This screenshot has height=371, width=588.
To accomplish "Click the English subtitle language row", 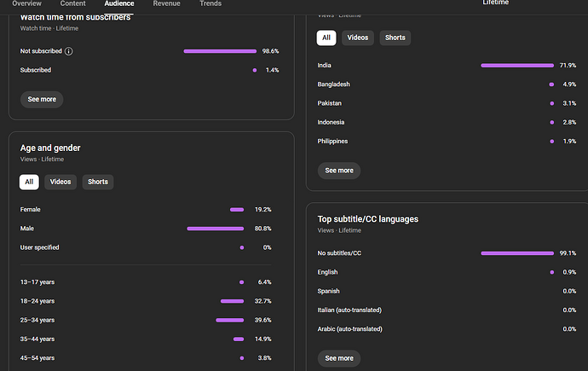I will click(327, 272).
